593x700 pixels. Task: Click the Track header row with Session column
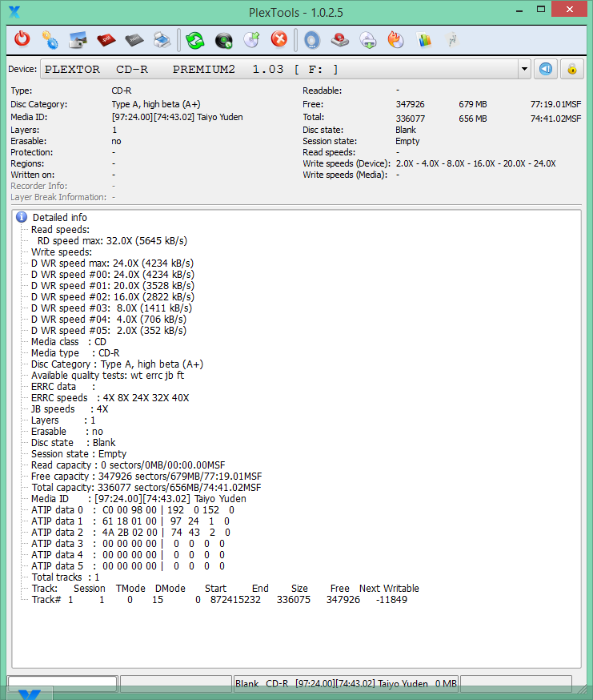click(x=226, y=588)
